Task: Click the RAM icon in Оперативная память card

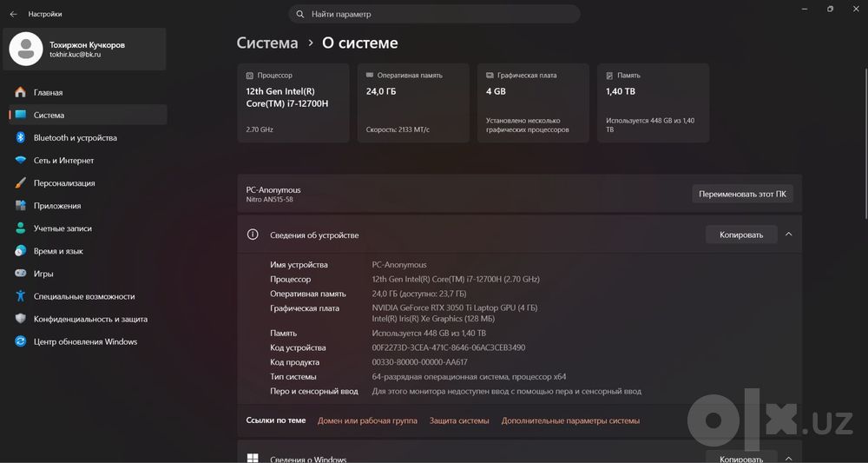Action: click(x=370, y=76)
